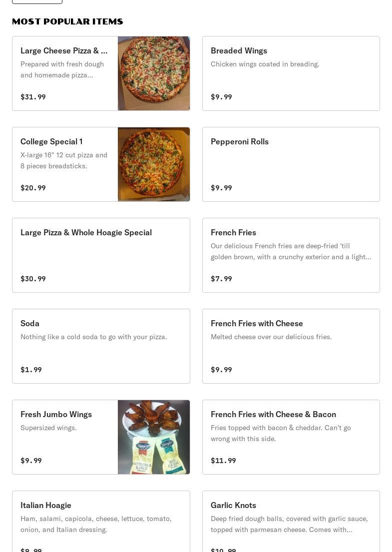
Task: Open the Fresh Jumbo Wings photo
Action: pyautogui.click(x=154, y=437)
